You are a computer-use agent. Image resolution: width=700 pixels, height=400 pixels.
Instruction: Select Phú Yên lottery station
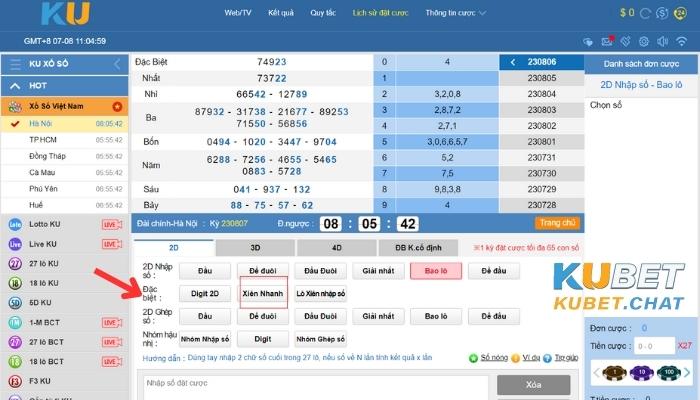tap(65, 189)
